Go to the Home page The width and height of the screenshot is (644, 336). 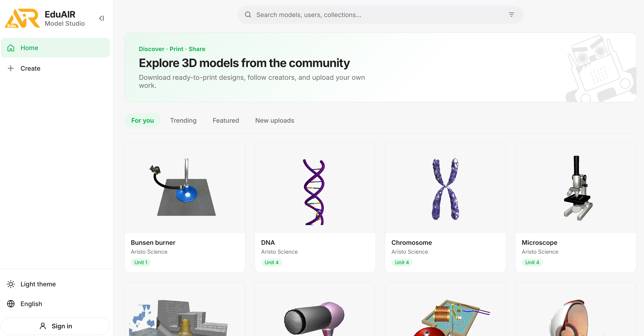[x=55, y=48]
